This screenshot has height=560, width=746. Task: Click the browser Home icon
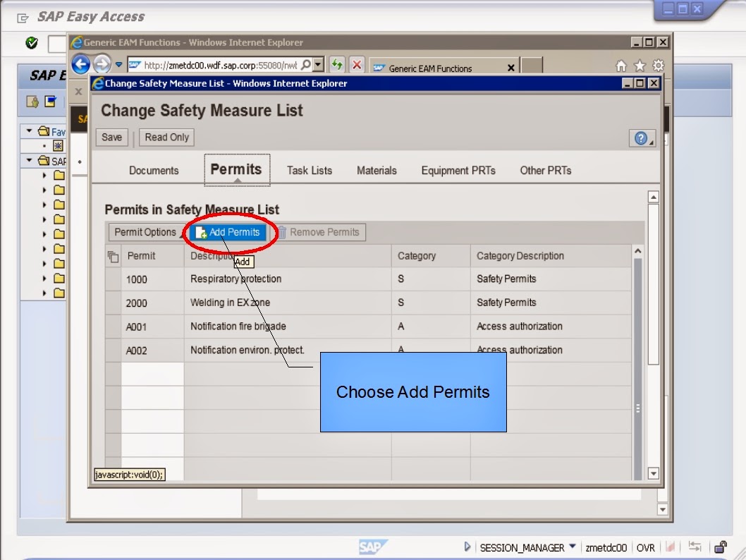(620, 64)
